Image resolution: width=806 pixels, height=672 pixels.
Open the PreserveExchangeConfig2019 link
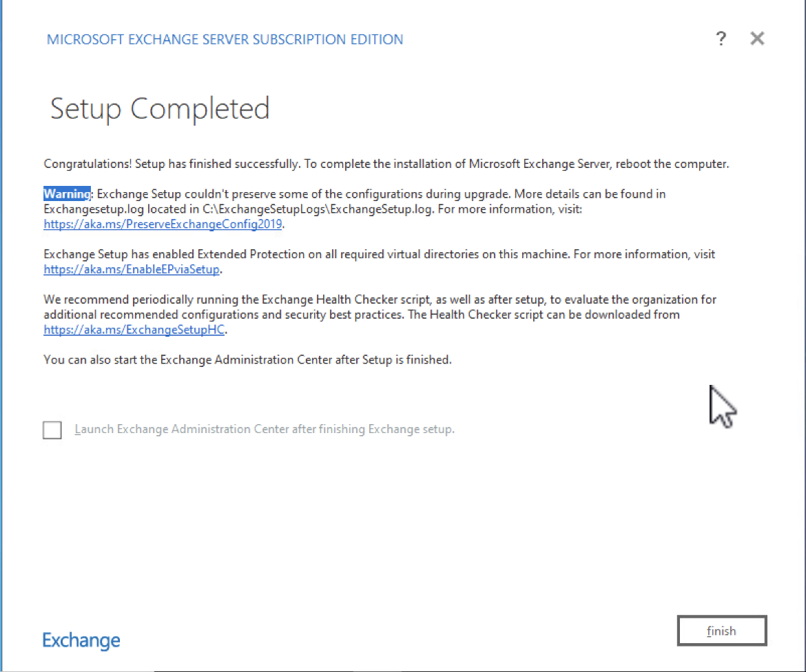click(x=163, y=224)
